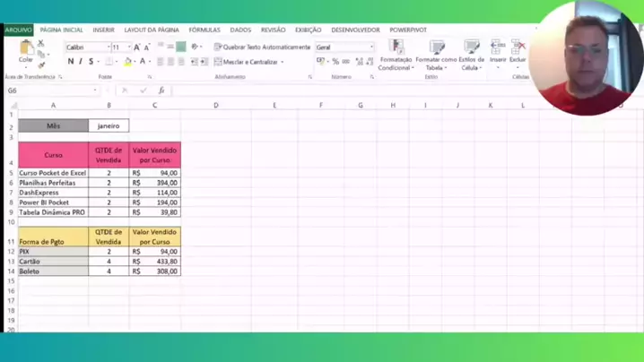The width and height of the screenshot is (644, 362).
Task: Toggle bold formatting (N)
Action: (x=71, y=62)
